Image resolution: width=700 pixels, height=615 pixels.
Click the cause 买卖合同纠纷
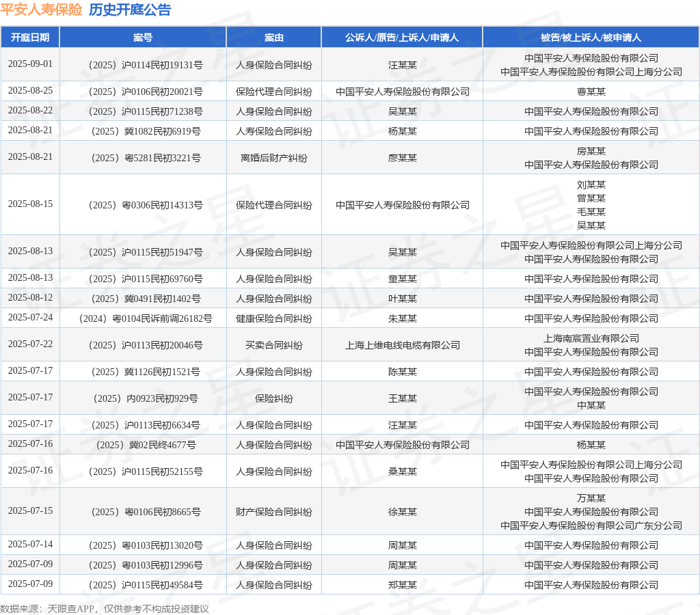[x=273, y=346]
